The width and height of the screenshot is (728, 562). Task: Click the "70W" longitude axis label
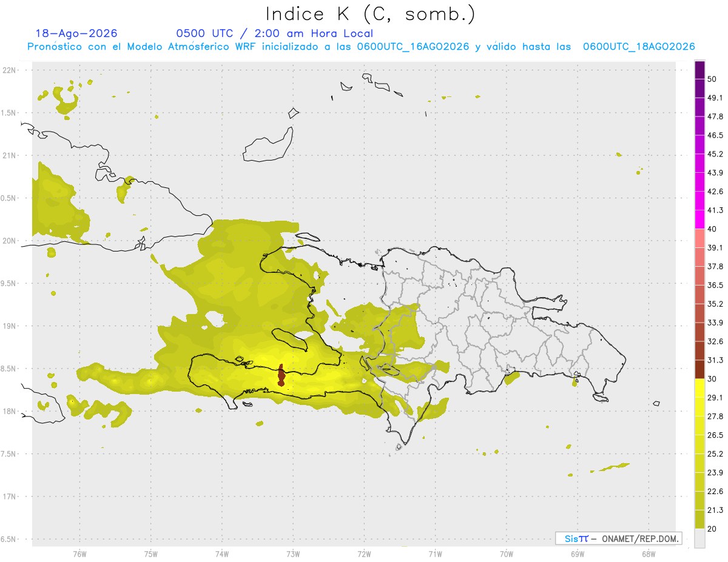point(507,554)
